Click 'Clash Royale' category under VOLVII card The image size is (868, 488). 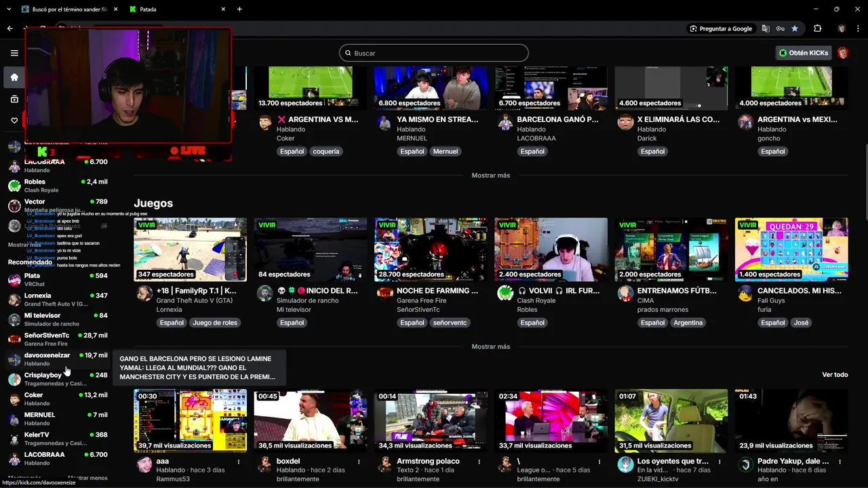coord(536,300)
